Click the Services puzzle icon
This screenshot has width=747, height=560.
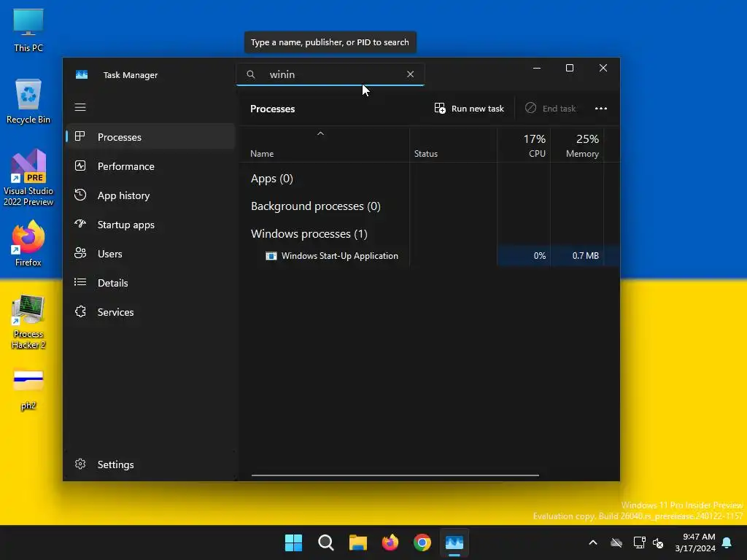tap(80, 311)
